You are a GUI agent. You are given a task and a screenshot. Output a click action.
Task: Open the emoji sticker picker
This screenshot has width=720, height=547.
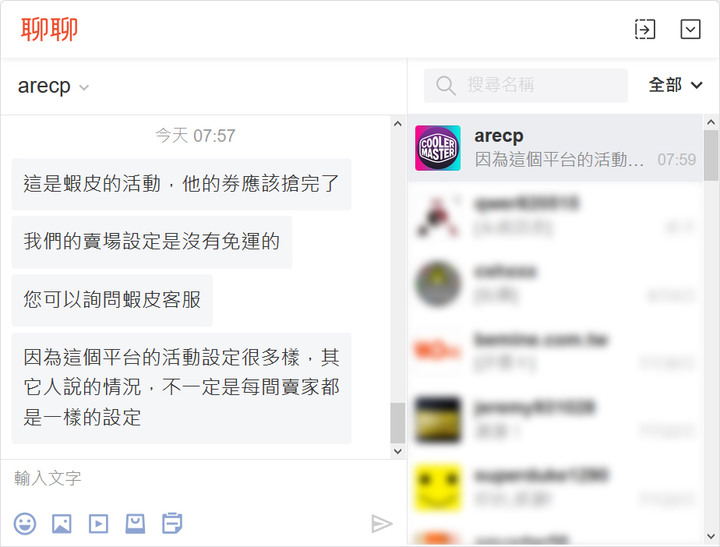pyautogui.click(x=25, y=524)
